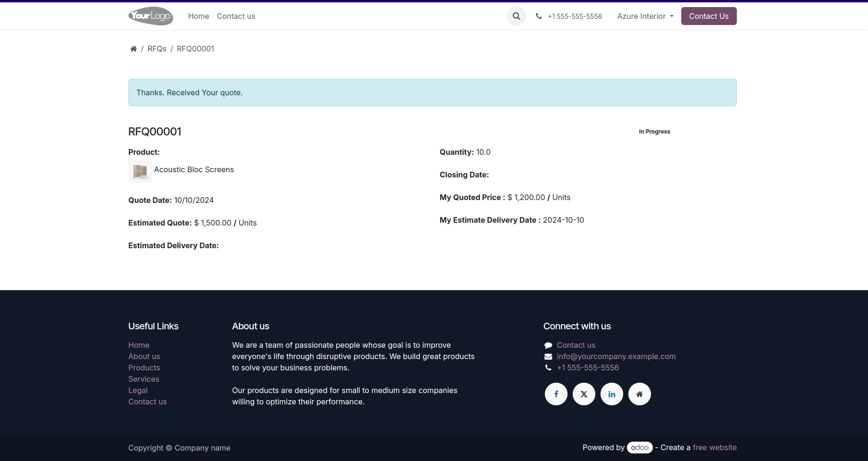Screen dimensions: 868x461
Task: Click Copyright © Company name text
Action: click(179, 448)
